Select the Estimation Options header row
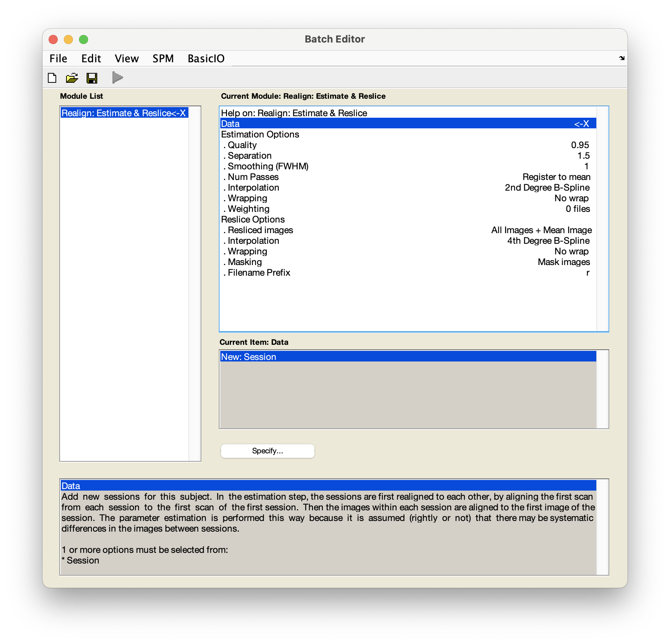This screenshot has width=670, height=644. (408, 134)
